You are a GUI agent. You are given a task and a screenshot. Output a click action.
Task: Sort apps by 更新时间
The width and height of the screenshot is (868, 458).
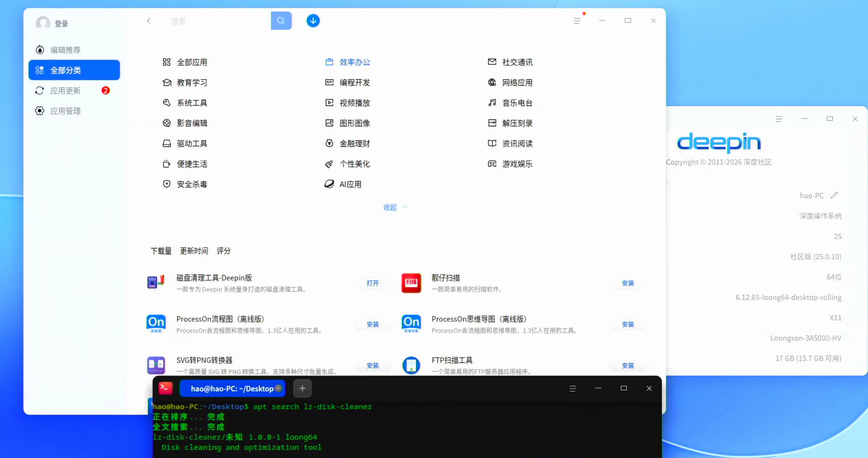click(194, 251)
